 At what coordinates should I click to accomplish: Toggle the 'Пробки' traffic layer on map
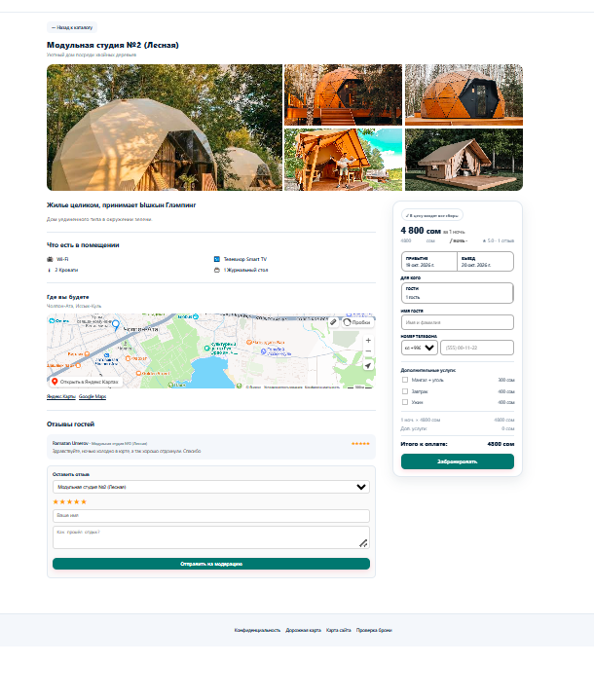click(356, 322)
